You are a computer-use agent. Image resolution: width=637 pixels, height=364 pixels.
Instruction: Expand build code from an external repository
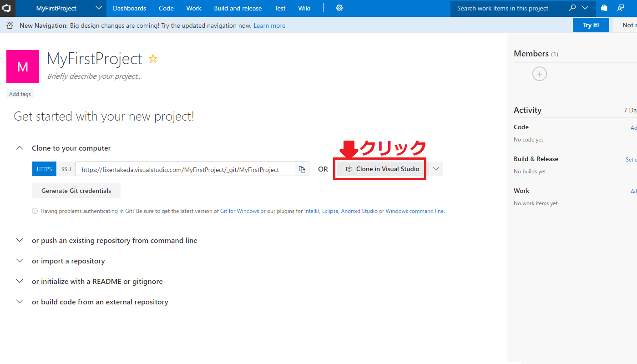20,302
